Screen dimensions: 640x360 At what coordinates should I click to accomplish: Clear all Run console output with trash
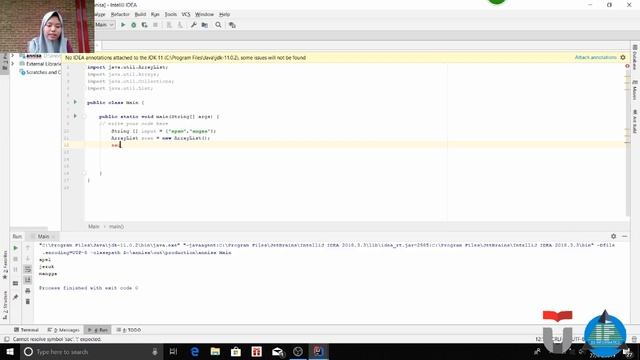click(28, 302)
